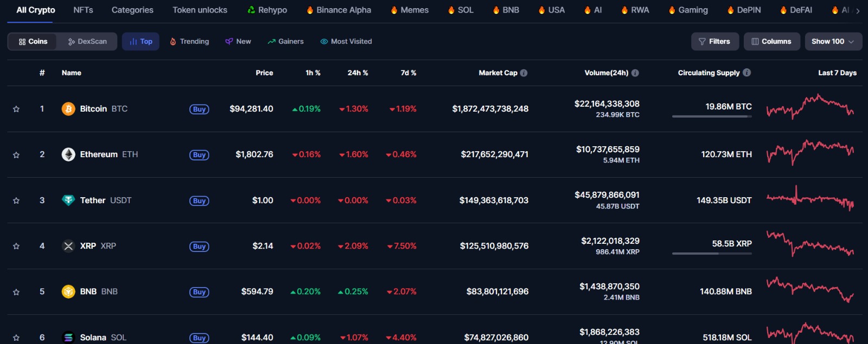Screen dimensions: 868x344
Task: Click Buy button for BNB
Action: (x=199, y=292)
